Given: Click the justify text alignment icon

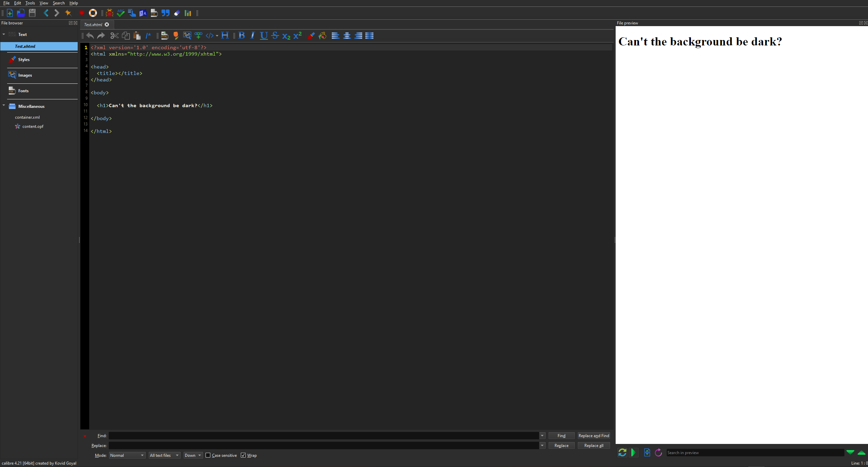Looking at the screenshot, I should coord(369,36).
